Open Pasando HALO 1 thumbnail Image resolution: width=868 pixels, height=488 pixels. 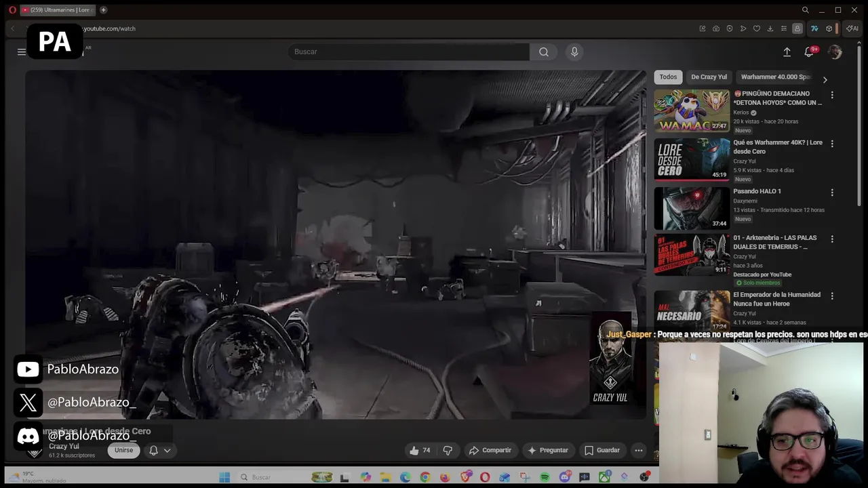692,208
